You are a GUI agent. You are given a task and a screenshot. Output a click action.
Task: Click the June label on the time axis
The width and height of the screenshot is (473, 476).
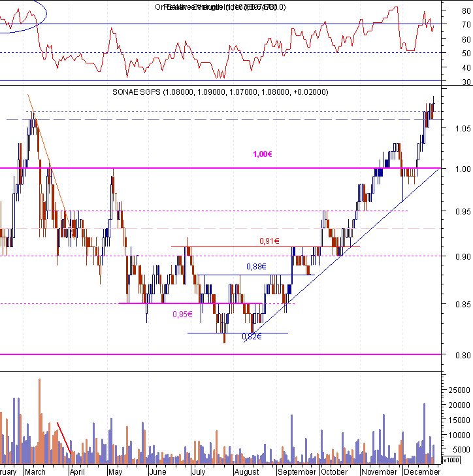[157, 472]
